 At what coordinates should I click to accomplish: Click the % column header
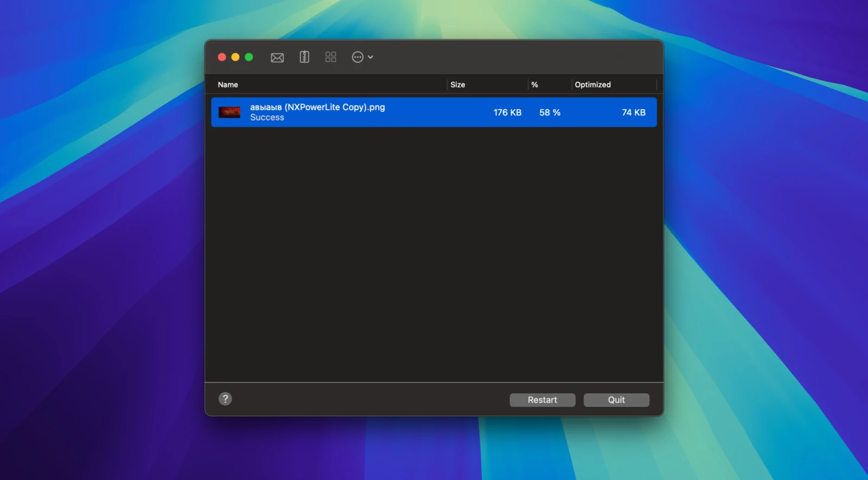pos(534,85)
